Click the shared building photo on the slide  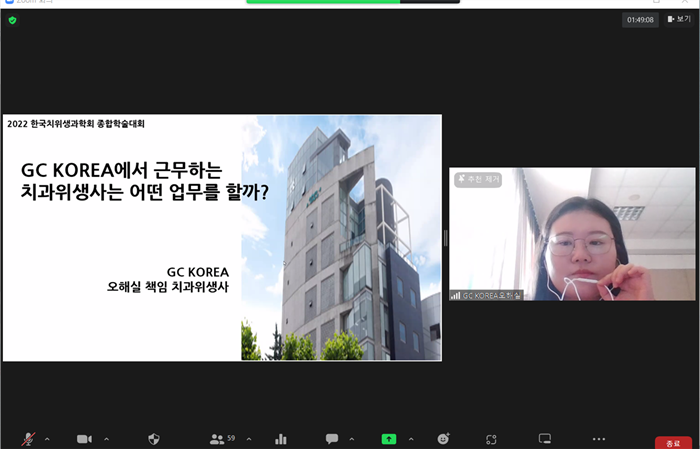click(342, 238)
